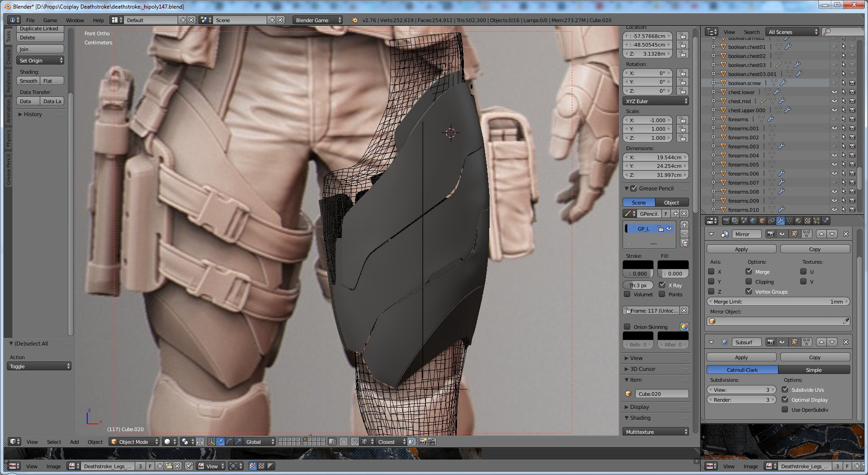Click the OpenGL render animation clapper icon
The width and height of the screenshot is (868, 475).
[432, 442]
